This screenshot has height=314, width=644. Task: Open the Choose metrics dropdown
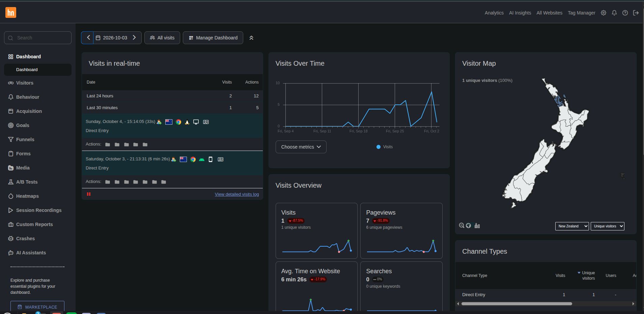[x=301, y=147]
